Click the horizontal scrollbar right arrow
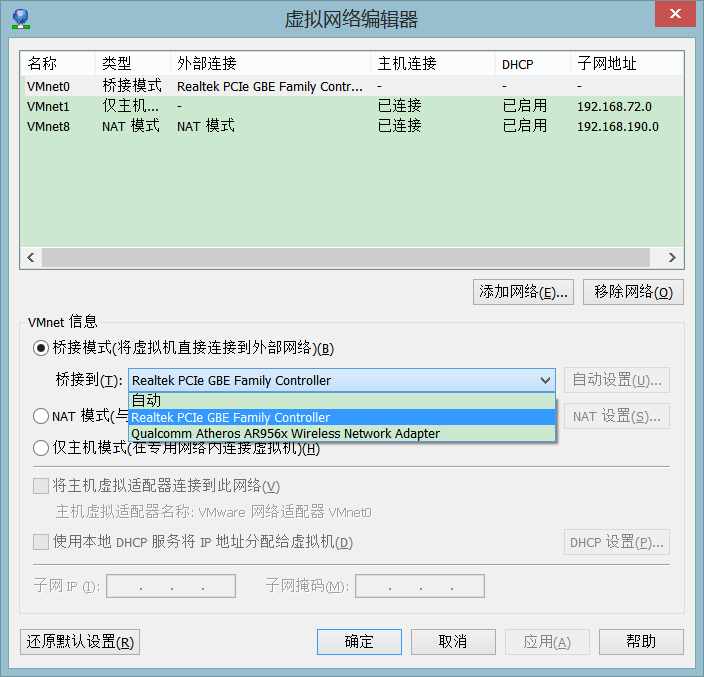 tap(672, 258)
